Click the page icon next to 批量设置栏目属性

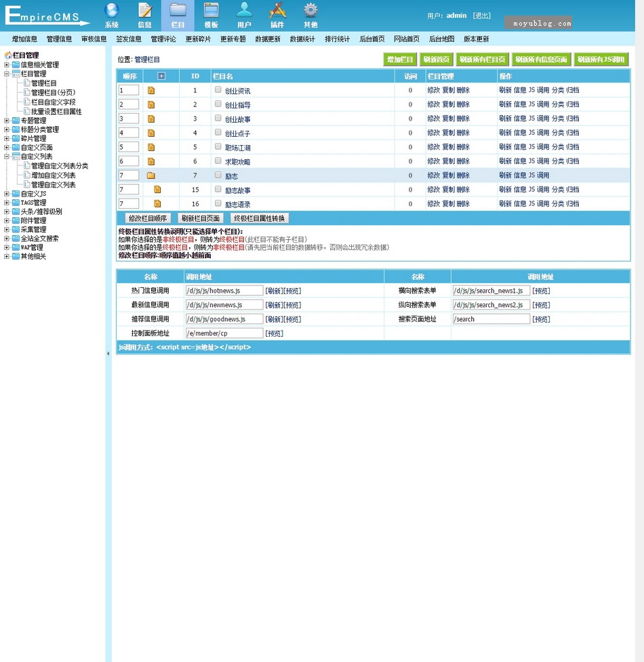(27, 111)
